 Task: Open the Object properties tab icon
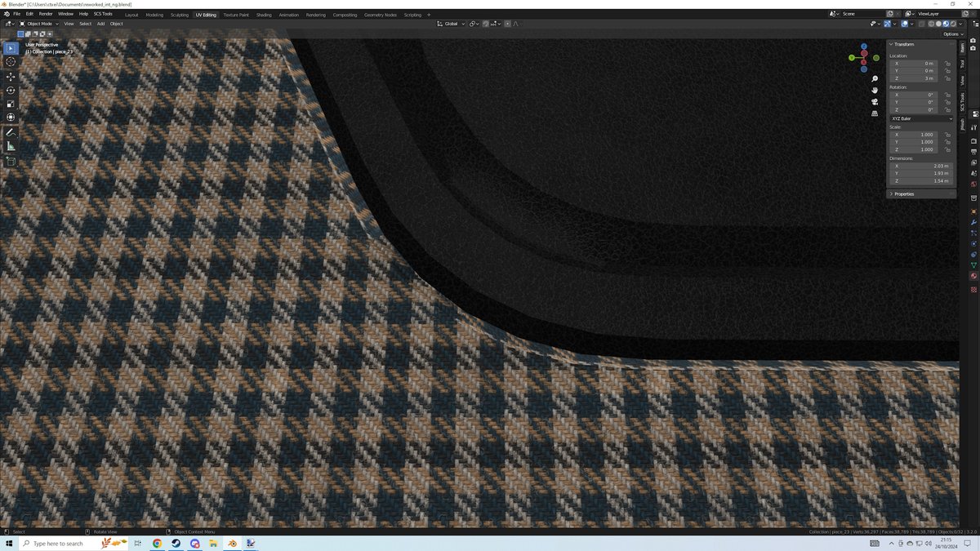(x=973, y=211)
